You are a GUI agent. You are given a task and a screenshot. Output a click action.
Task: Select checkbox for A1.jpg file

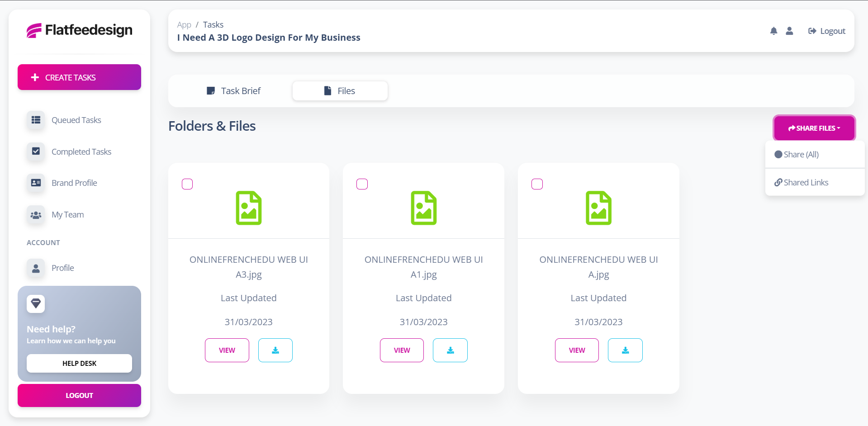tap(362, 184)
